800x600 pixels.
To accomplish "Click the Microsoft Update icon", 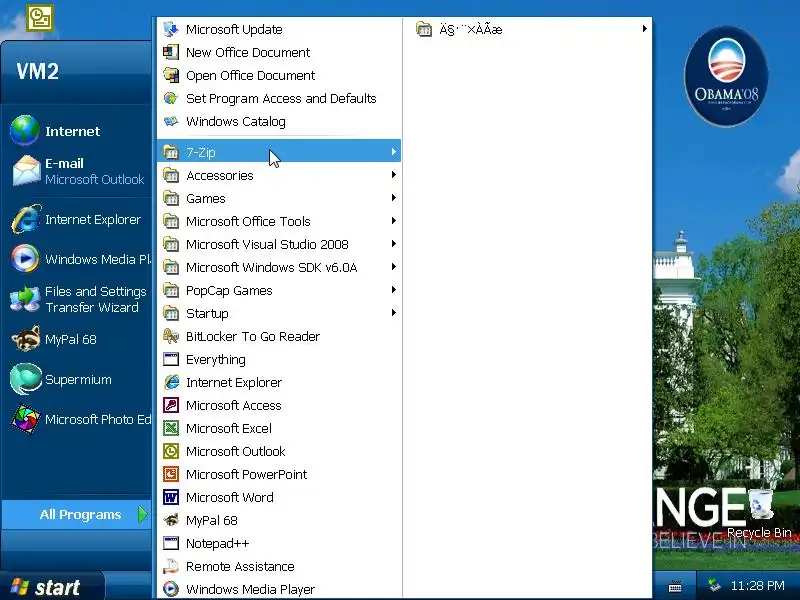I will [x=171, y=29].
